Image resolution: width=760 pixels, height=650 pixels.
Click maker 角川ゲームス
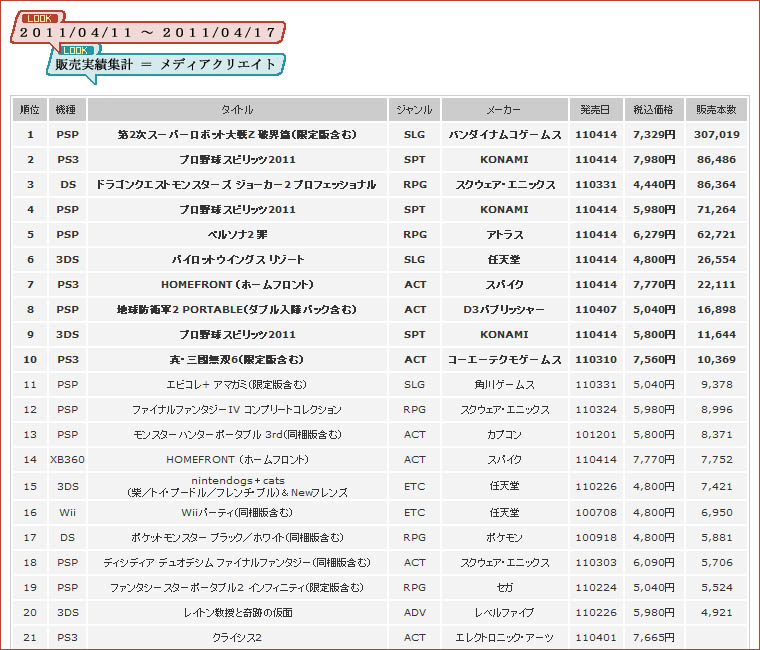click(505, 385)
